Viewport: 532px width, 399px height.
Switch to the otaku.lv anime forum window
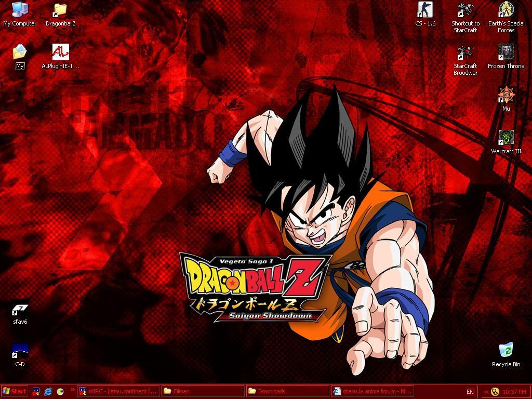(372, 391)
